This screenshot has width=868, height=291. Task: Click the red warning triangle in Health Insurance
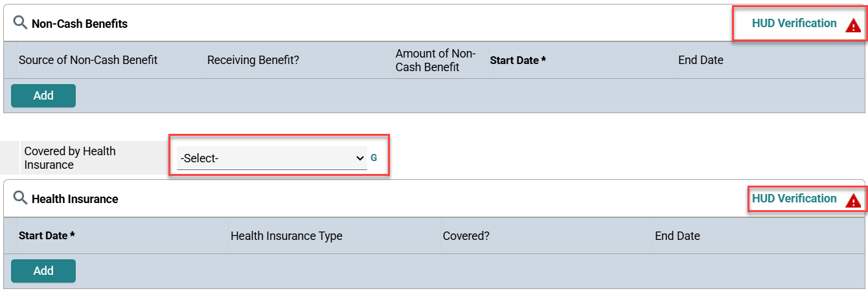tap(853, 201)
